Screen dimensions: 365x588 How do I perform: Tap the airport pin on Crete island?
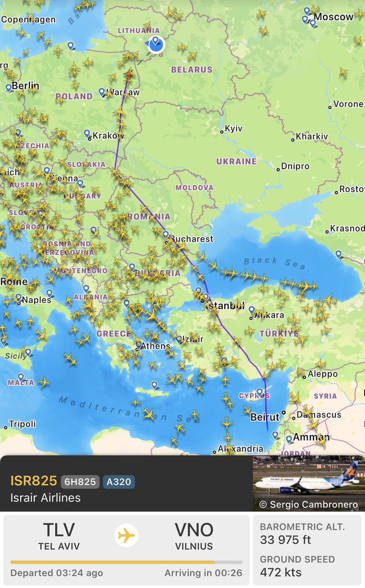(154, 385)
